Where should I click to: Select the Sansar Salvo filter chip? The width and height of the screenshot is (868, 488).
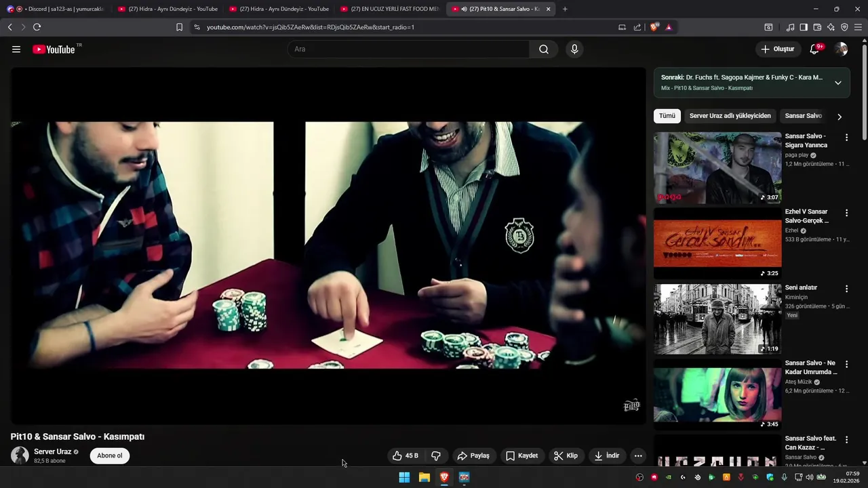[x=804, y=116]
